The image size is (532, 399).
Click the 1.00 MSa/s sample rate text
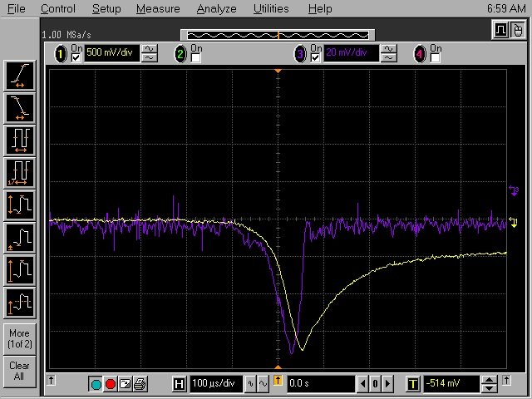[66, 35]
